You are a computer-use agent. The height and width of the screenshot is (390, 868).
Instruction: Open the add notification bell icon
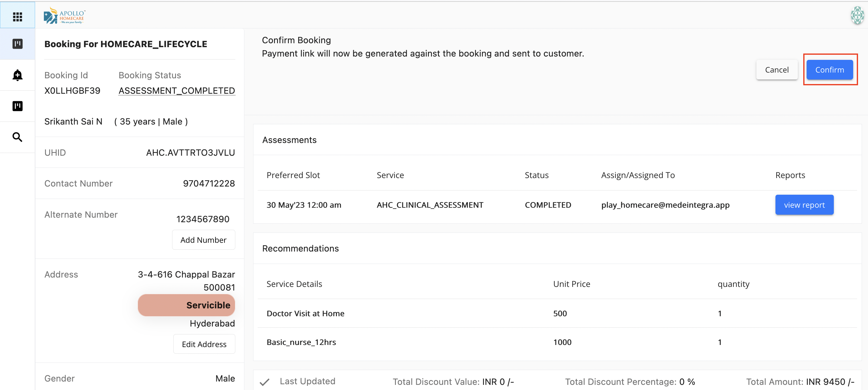coord(17,75)
